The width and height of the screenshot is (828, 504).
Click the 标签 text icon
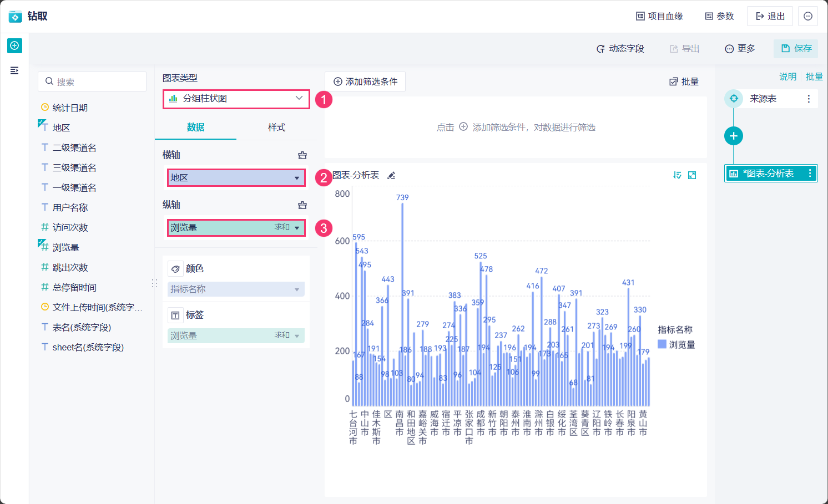click(175, 315)
